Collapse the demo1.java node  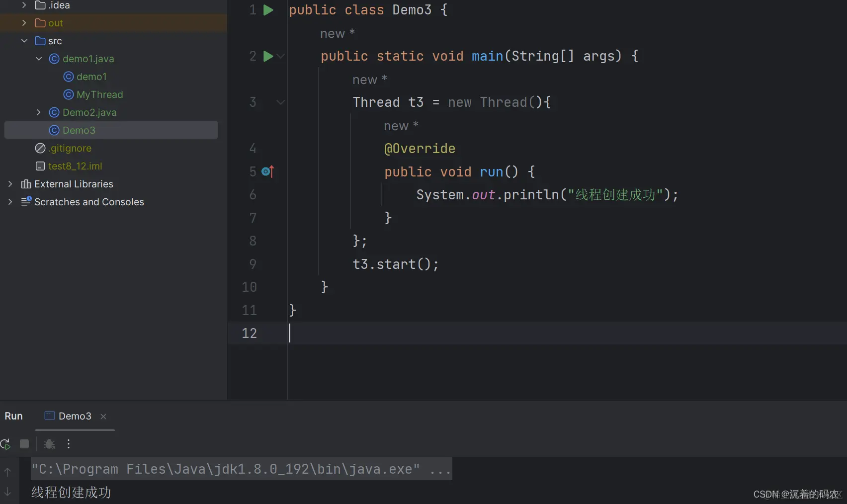point(39,59)
